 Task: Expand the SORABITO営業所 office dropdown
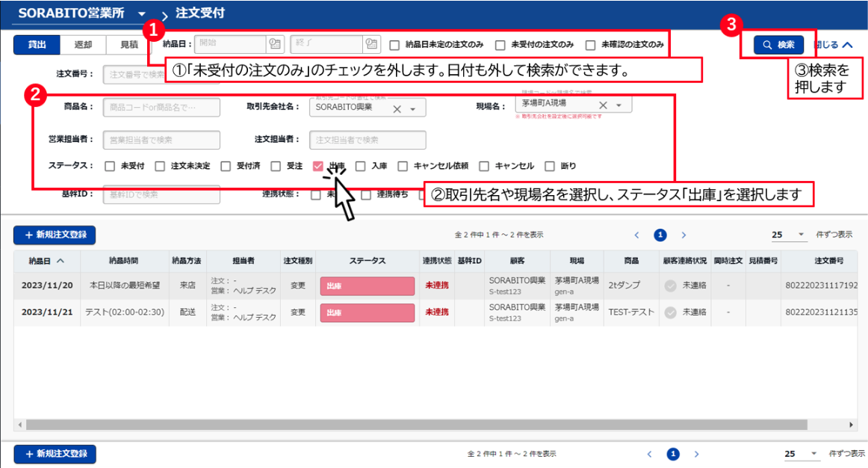[142, 14]
